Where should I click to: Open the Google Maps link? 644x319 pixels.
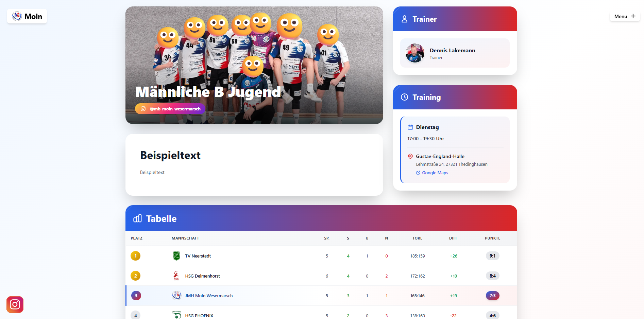432,173
